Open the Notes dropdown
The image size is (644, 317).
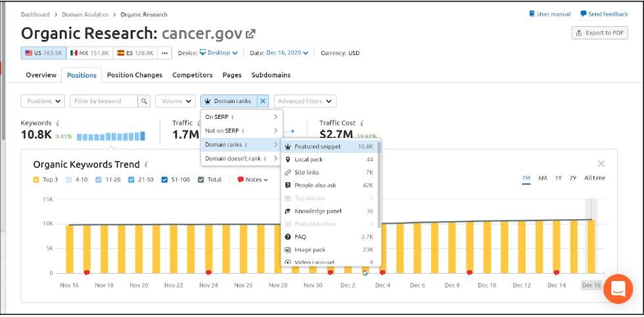(x=253, y=180)
